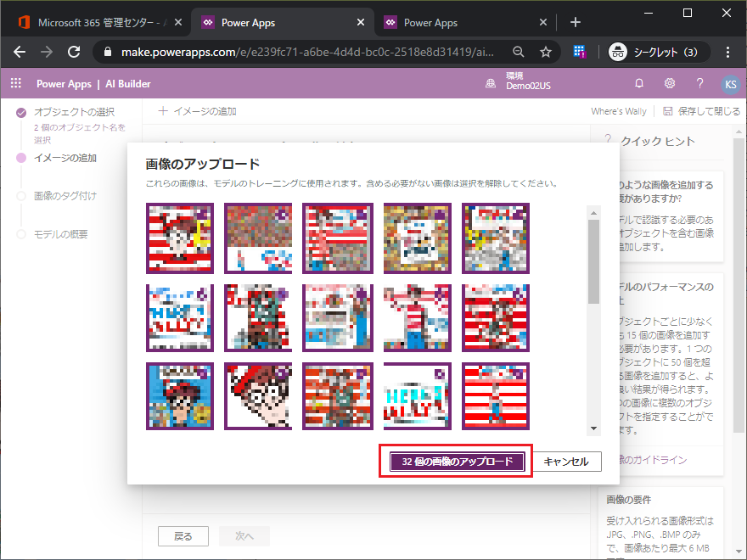This screenshot has height=560, width=747.
Task: Bookmark this page with the star icon
Action: click(546, 52)
